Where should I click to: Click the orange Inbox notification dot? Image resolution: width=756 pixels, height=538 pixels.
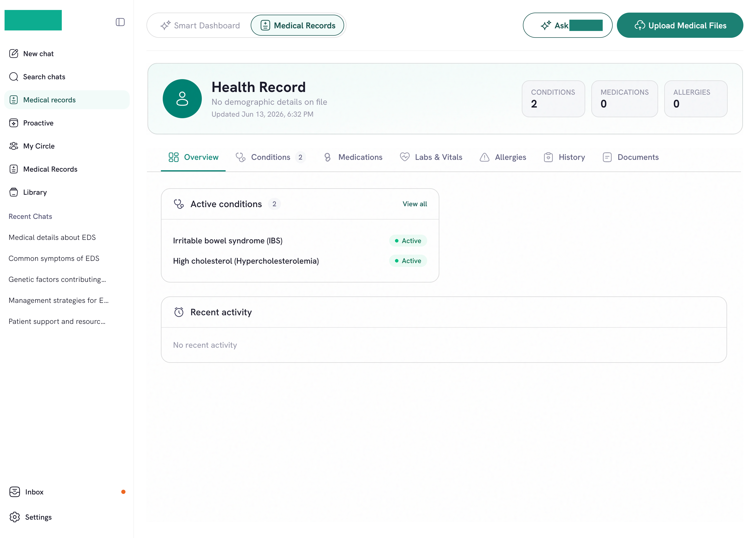(123, 492)
